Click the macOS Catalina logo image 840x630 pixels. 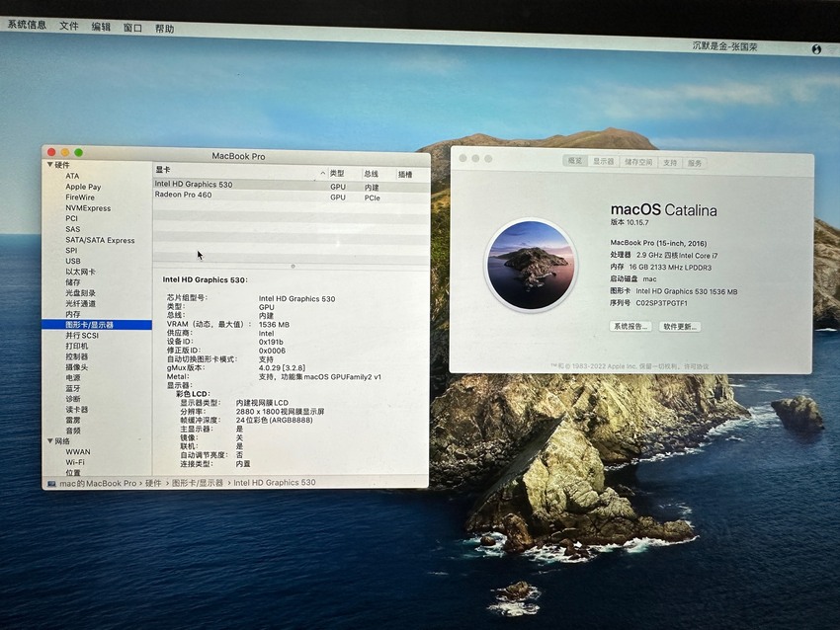pyautogui.click(x=531, y=265)
